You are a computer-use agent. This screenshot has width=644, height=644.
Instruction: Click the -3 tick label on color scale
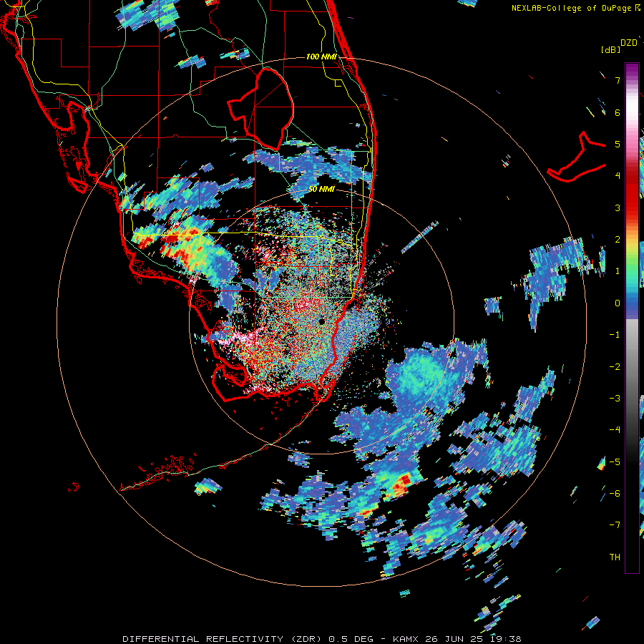coord(615,399)
